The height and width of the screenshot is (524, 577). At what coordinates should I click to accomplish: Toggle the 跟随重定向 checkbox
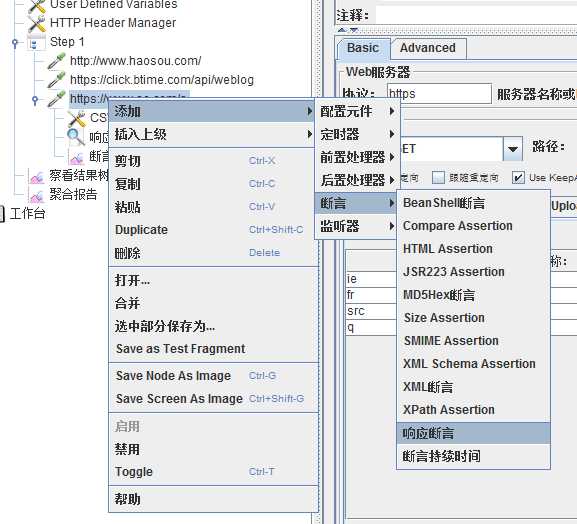[x=438, y=178]
